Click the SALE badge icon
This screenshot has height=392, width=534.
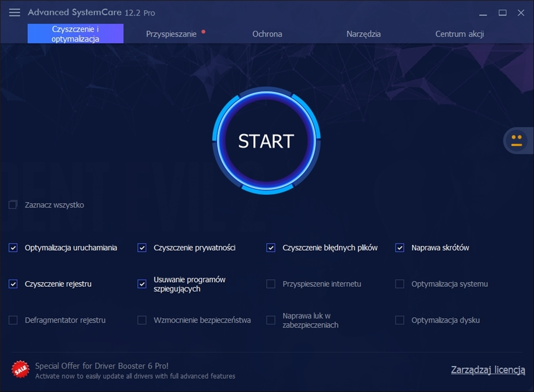20,369
